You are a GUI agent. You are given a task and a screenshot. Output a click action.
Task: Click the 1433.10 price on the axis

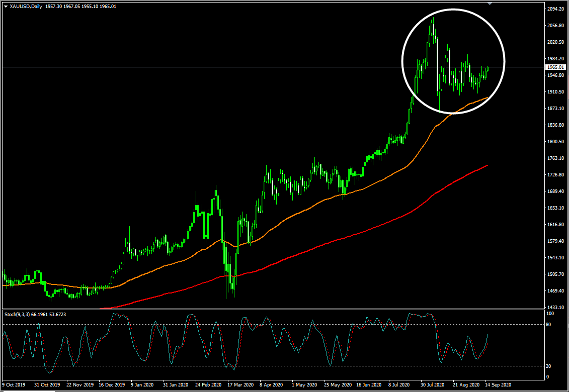point(555,308)
